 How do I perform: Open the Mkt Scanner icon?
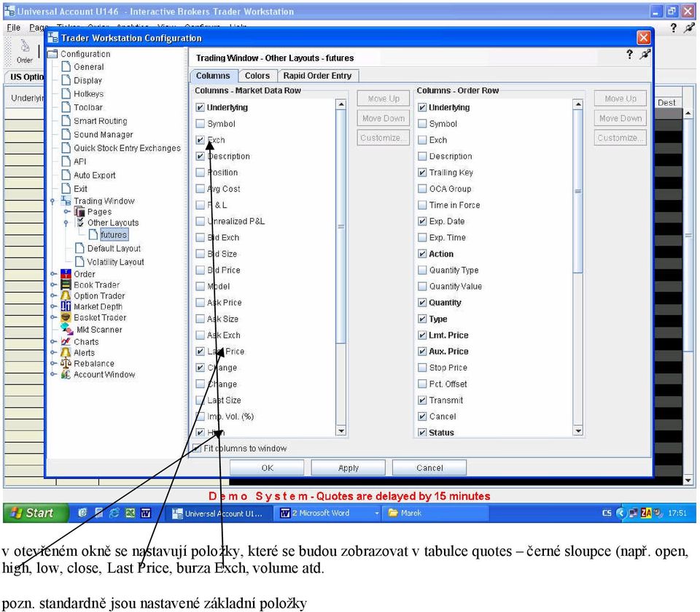tap(67, 329)
